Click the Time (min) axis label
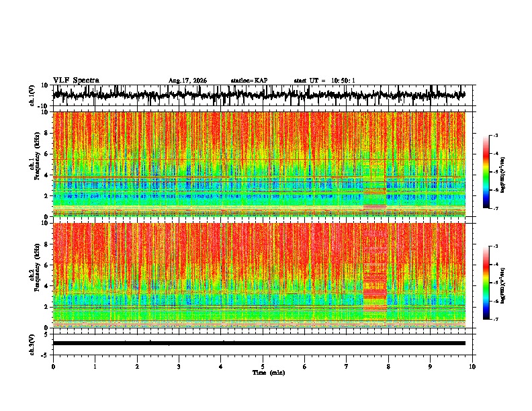The image size is (532, 411). pyautogui.click(x=269, y=373)
